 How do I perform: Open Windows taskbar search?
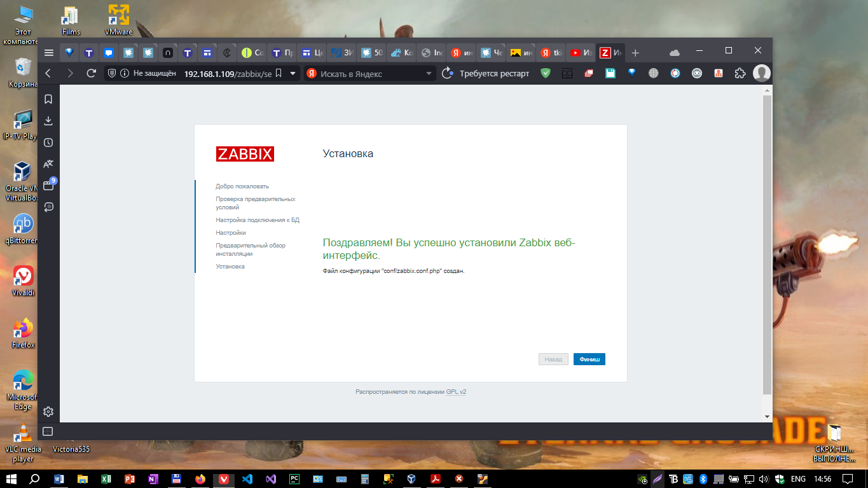(35, 478)
